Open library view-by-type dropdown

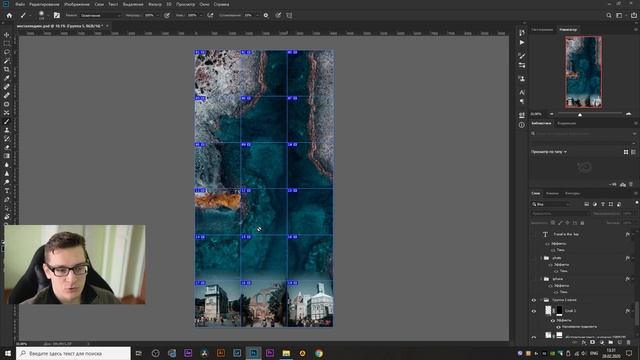click(549, 152)
